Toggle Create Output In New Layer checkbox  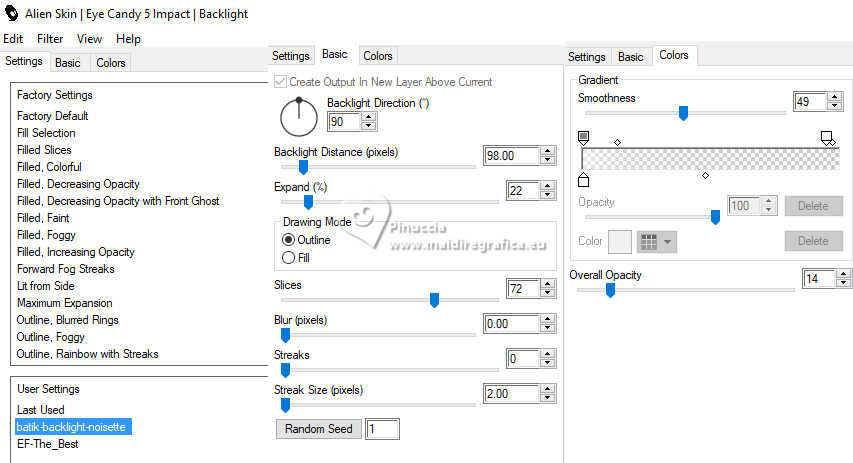click(281, 82)
